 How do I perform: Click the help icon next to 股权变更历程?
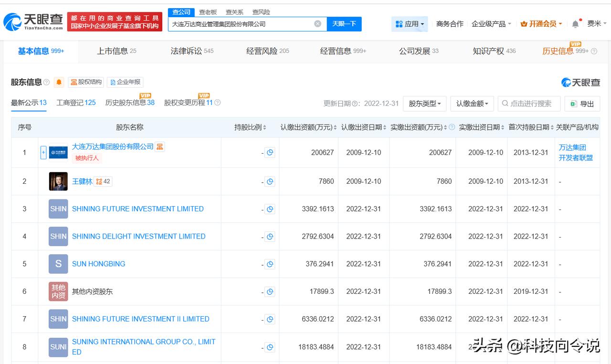tap(218, 103)
